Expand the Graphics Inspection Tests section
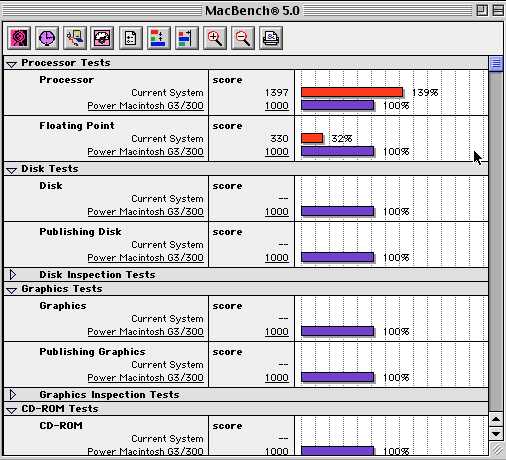This screenshot has height=460, width=506. point(13,394)
